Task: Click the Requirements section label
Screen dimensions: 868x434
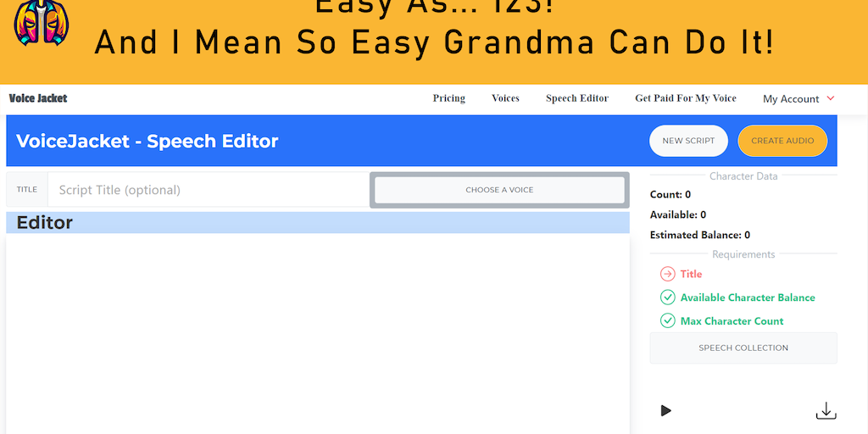Action: (743, 254)
